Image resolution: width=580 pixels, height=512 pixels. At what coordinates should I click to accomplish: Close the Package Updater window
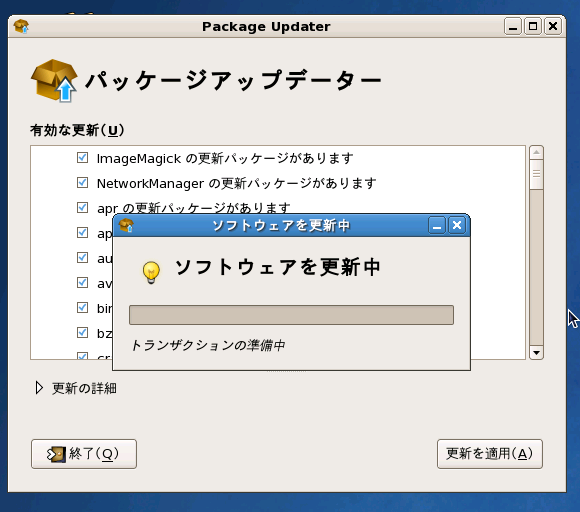553,27
